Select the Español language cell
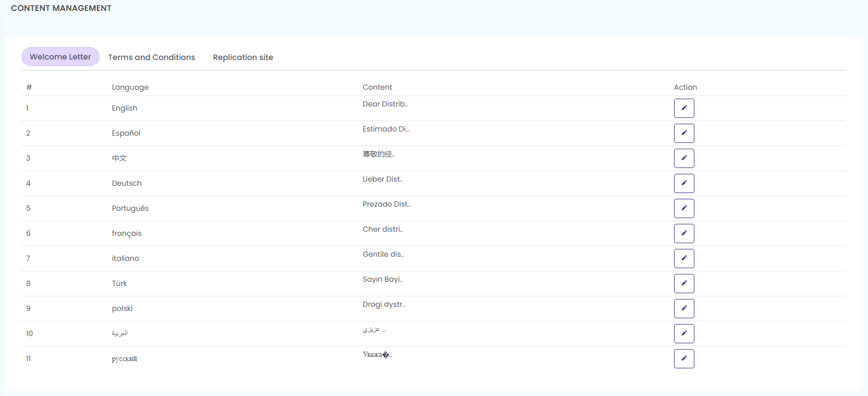This screenshot has height=396, width=868. tap(126, 133)
